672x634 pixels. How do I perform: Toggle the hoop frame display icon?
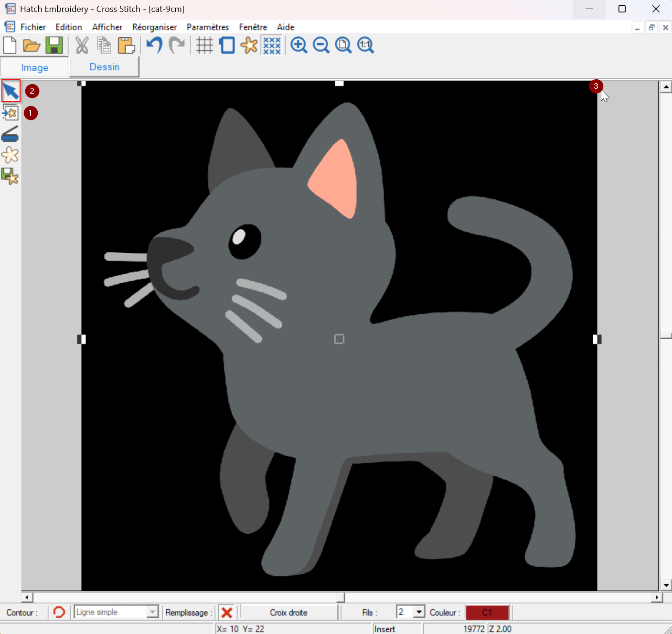coord(227,45)
